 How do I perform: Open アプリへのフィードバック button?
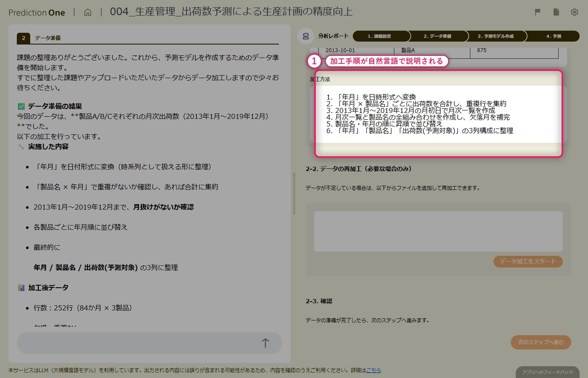pos(548,372)
